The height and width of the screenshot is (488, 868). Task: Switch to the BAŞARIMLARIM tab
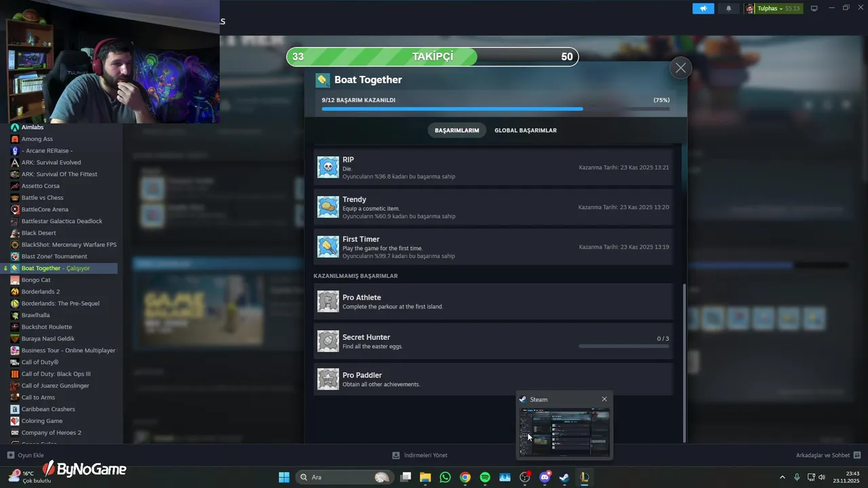tap(457, 130)
